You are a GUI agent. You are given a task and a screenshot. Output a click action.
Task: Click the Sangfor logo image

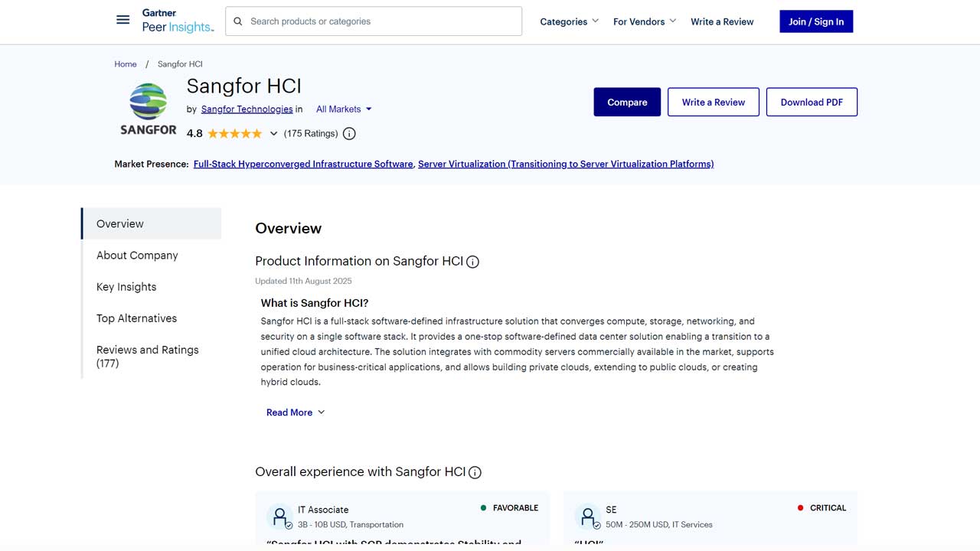[149, 109]
